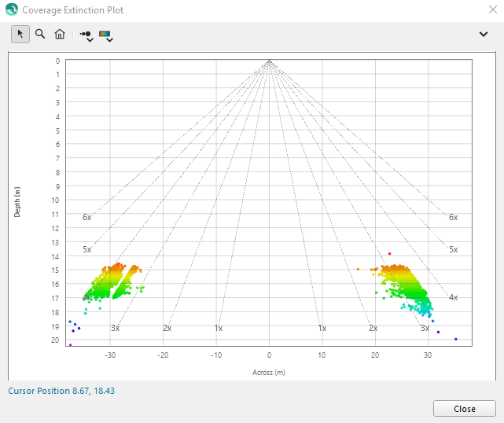Click the beam apex at zero depth
Viewport: 504px width, 423px height.
click(x=269, y=61)
